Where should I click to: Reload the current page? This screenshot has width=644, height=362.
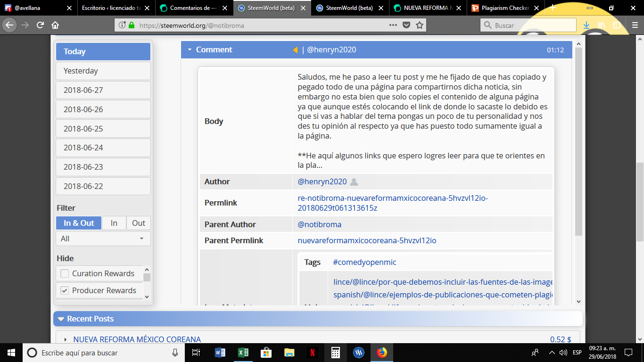click(40, 25)
